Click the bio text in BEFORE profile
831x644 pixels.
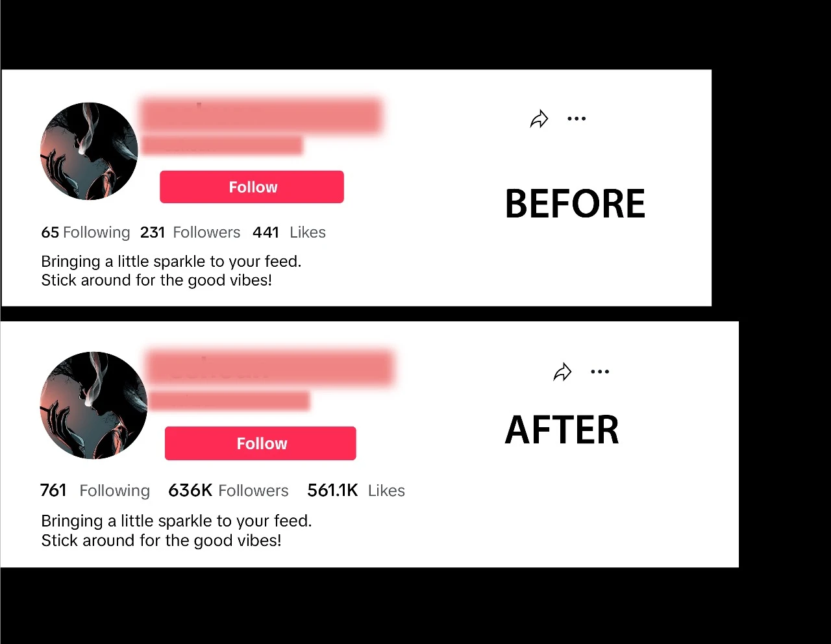click(x=171, y=271)
